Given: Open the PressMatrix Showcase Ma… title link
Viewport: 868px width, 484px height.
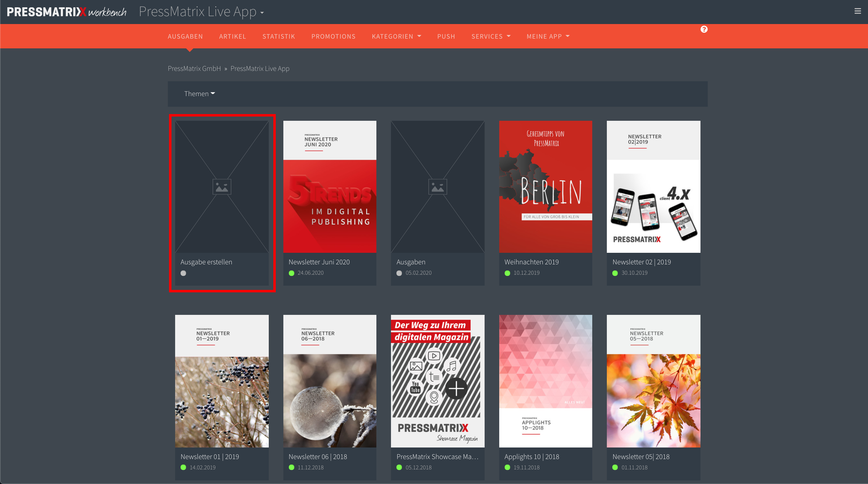Looking at the screenshot, I should pos(437,456).
